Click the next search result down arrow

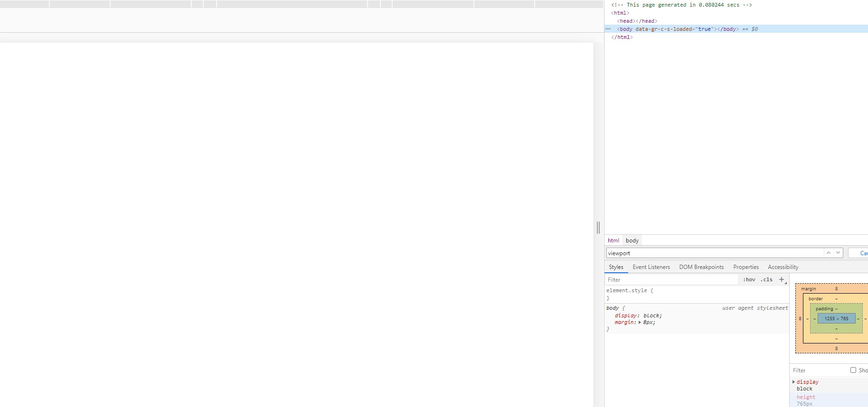pyautogui.click(x=838, y=253)
